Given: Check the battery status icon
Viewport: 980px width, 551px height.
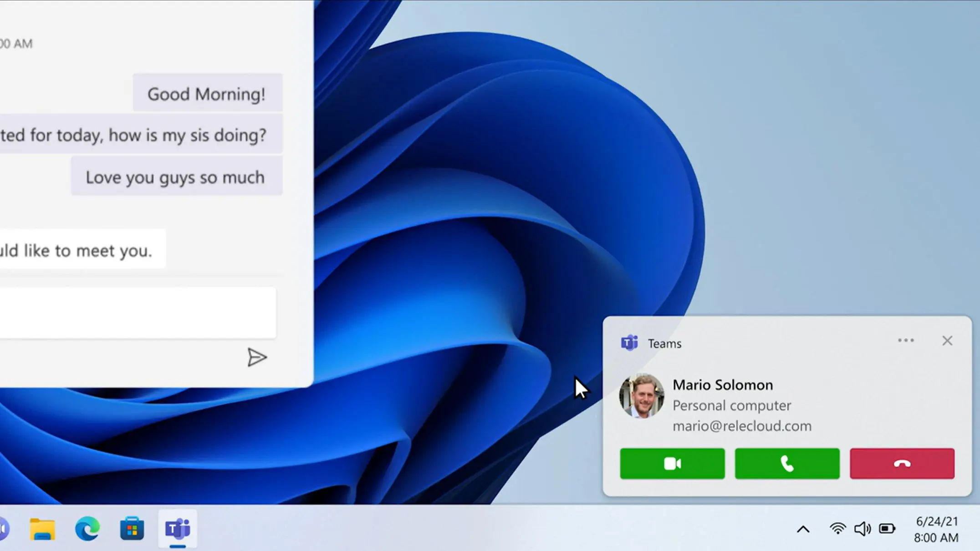Looking at the screenshot, I should (887, 529).
